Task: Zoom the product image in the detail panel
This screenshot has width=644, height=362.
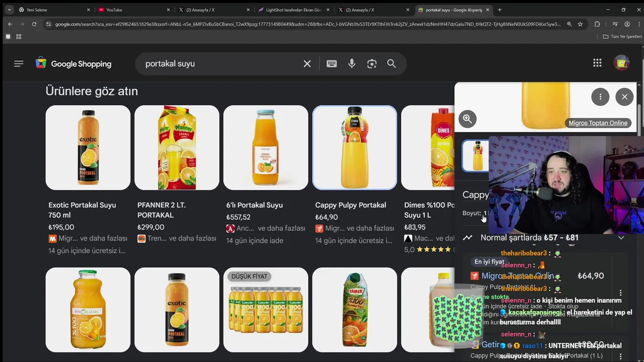Action: (x=467, y=119)
